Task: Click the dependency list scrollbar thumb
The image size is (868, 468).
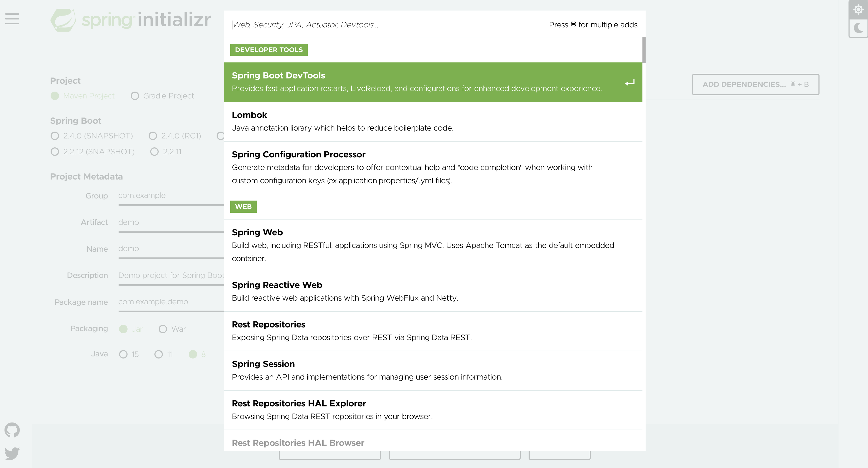Action: [x=643, y=50]
